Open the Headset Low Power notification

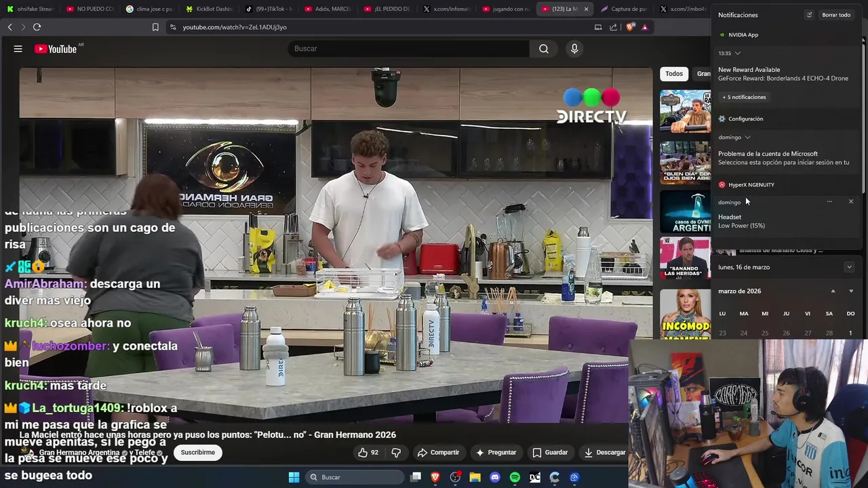(x=785, y=221)
